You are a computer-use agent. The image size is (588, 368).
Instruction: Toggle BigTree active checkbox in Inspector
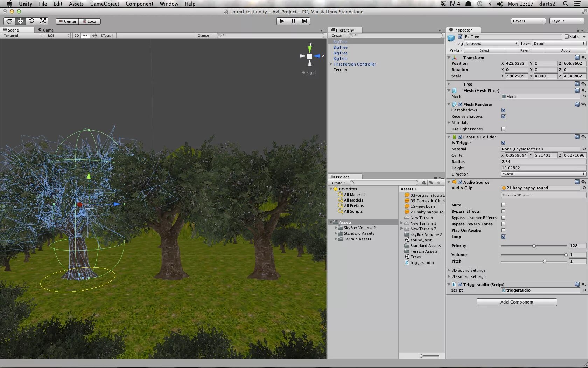[x=461, y=37]
